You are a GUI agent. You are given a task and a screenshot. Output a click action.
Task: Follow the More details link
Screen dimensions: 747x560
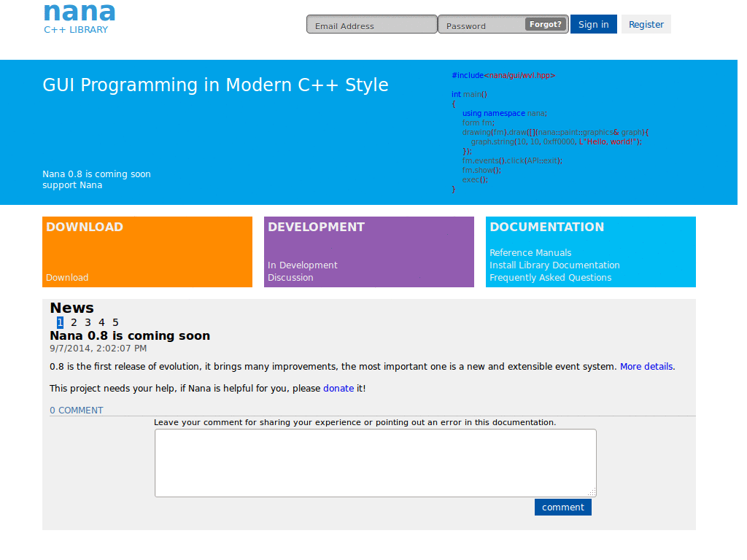(x=646, y=367)
